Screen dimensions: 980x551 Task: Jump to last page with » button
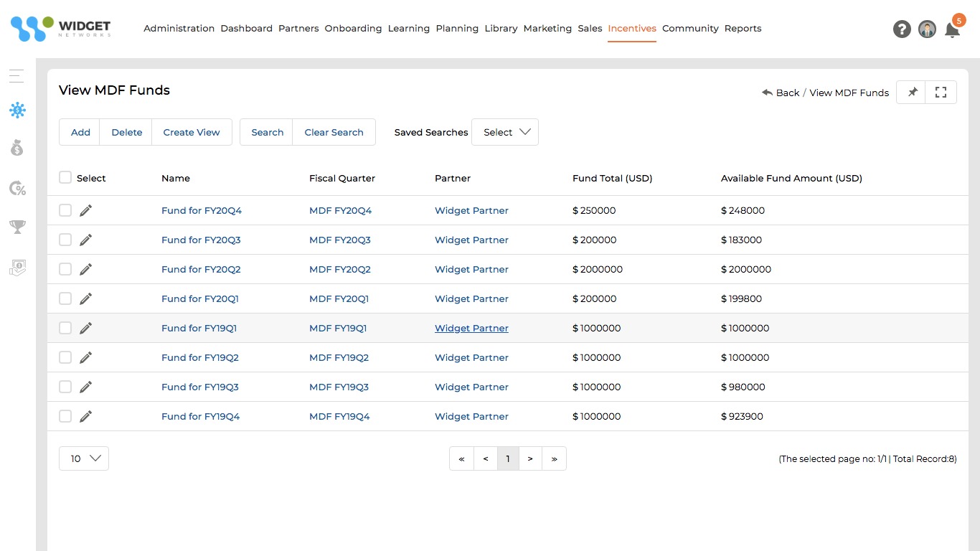point(554,458)
